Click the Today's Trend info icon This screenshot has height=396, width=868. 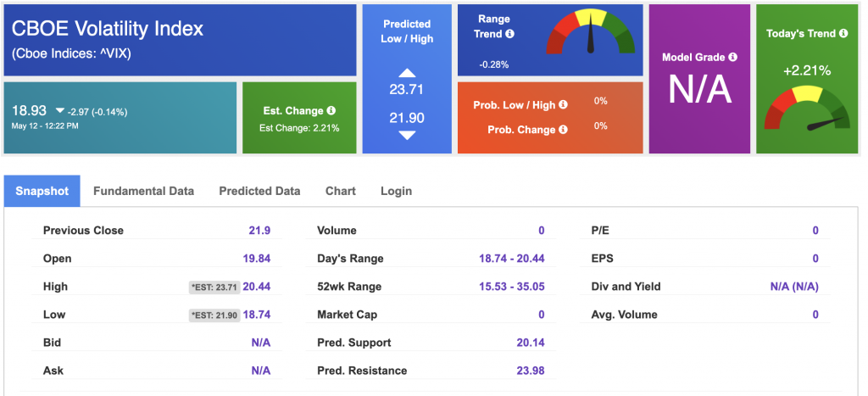click(843, 33)
